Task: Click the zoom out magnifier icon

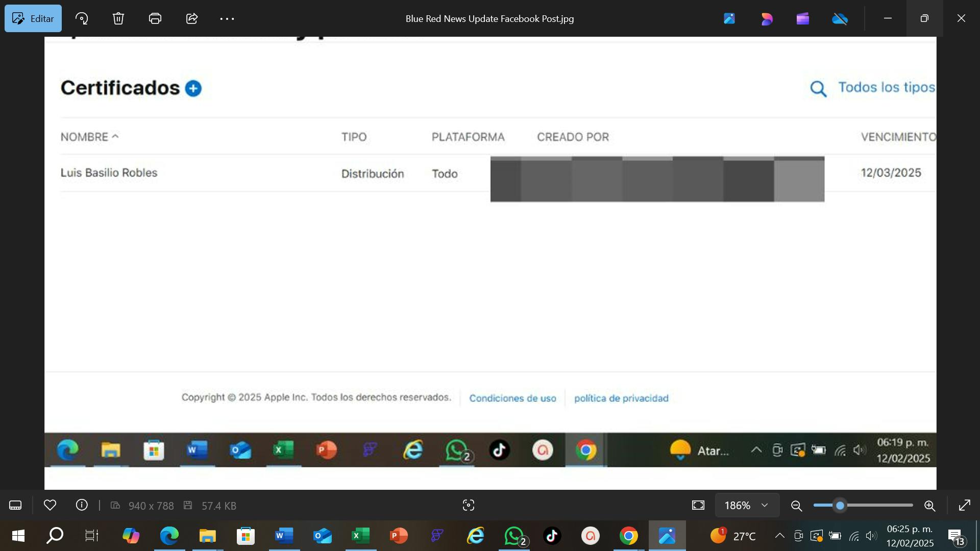Action: pos(796,506)
